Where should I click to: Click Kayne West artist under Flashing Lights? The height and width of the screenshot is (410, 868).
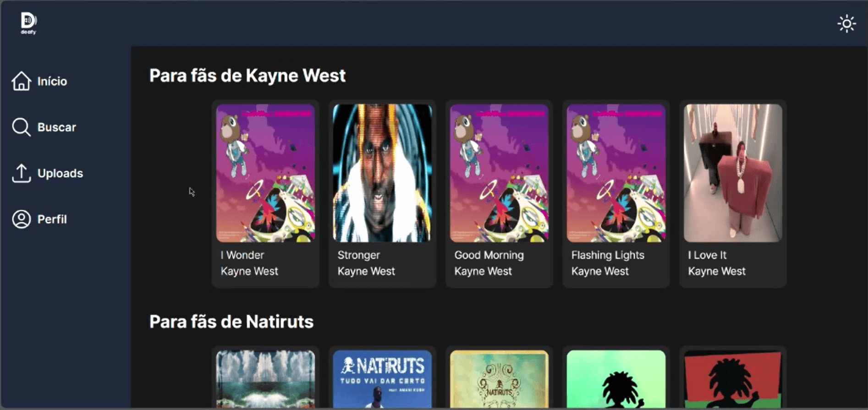600,271
